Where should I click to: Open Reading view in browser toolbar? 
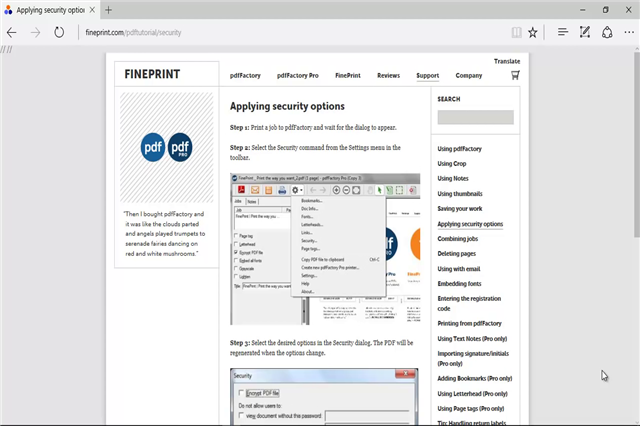click(516, 32)
